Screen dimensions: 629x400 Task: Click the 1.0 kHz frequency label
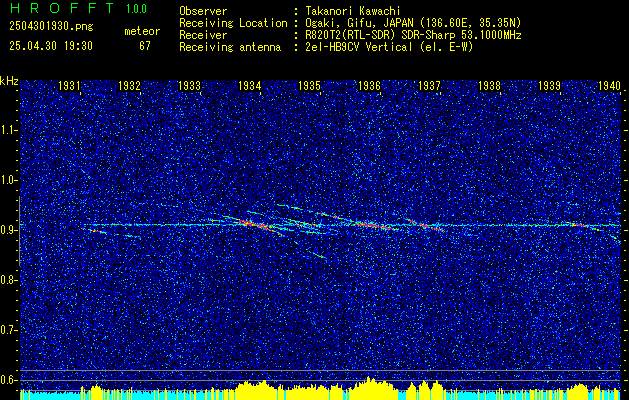point(9,180)
